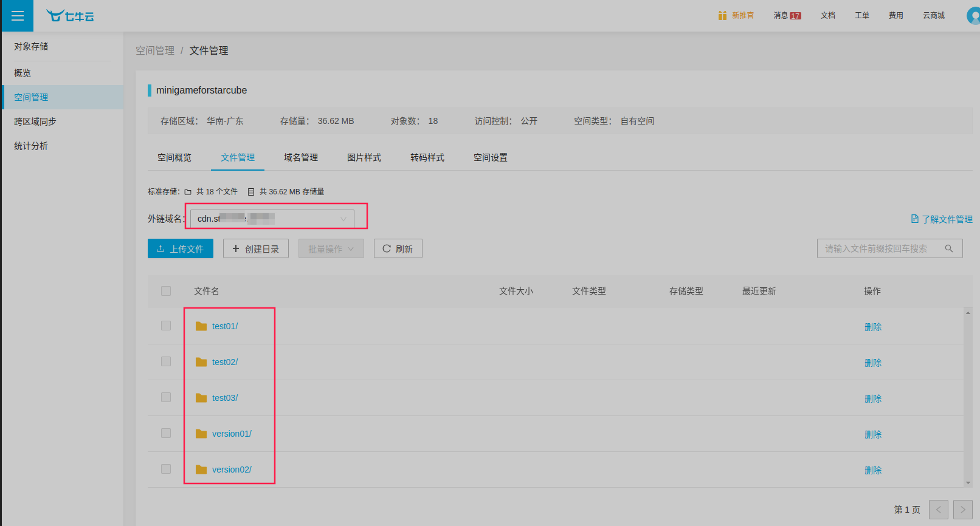Viewport: 980px width, 526px height.
Task: Click the test01 folder icon
Action: tap(201, 326)
